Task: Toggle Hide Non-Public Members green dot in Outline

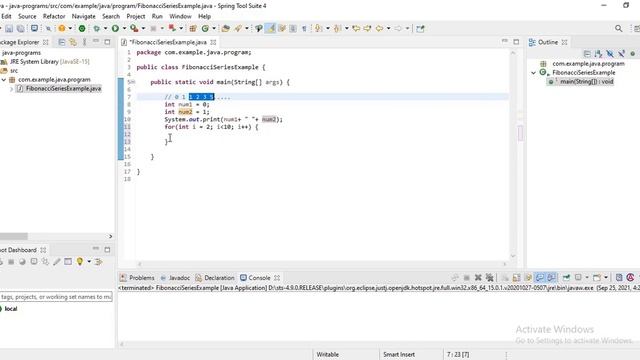Action: click(632, 53)
